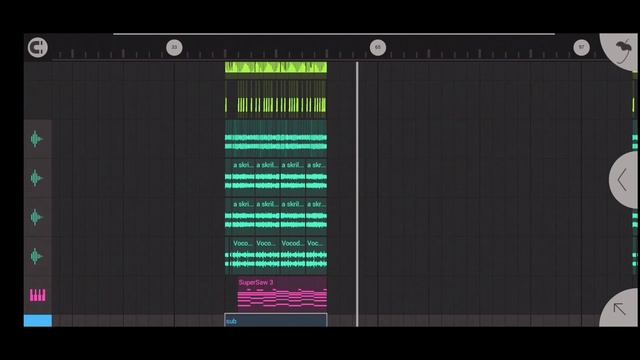Screen dimensions: 640x360
Task: Open the FL Studio fruit logo menu
Action: (621, 51)
